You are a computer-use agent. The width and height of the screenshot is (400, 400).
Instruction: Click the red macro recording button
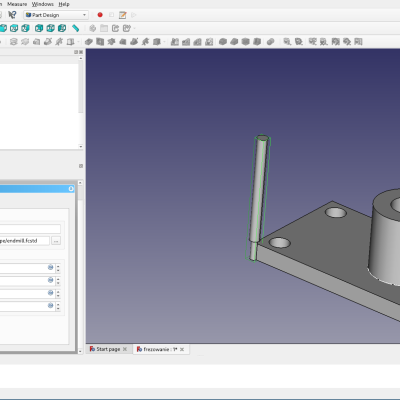(x=100, y=15)
